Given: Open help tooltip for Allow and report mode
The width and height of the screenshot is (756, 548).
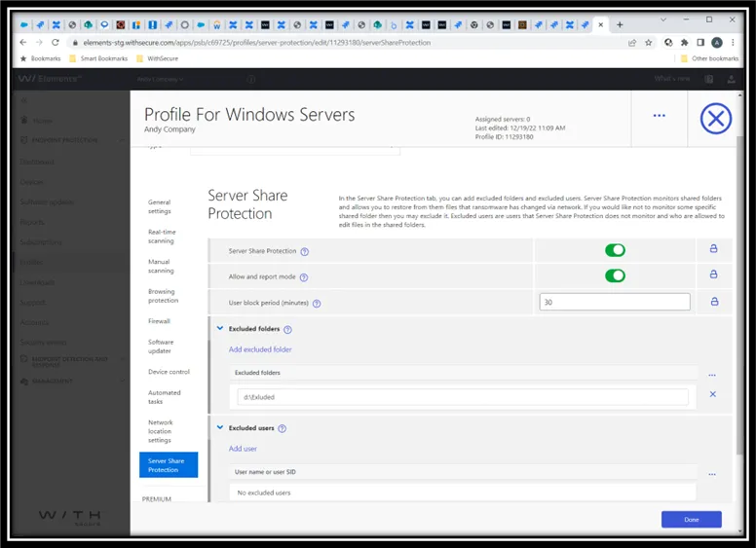Looking at the screenshot, I should [303, 277].
